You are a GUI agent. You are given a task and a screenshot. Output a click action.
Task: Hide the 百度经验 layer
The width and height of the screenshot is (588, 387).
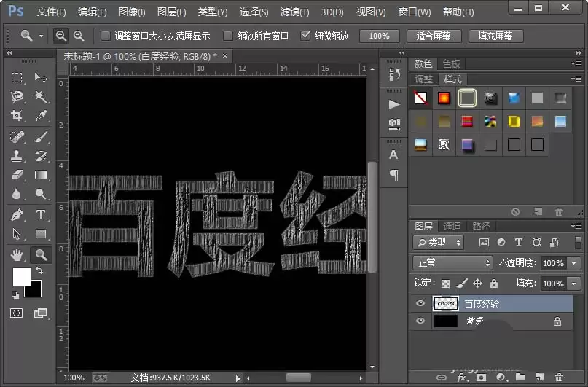click(x=420, y=303)
